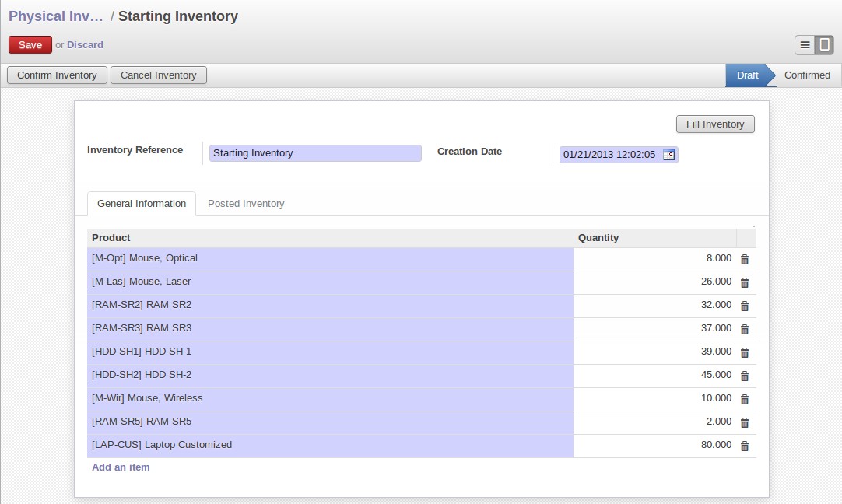Add an item to the inventory
842x504 pixels.
click(121, 467)
